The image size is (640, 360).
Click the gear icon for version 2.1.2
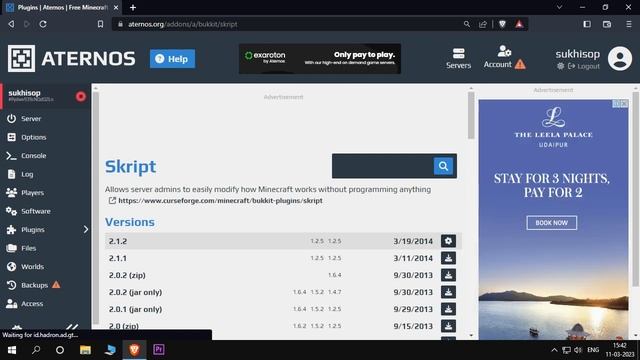point(448,241)
